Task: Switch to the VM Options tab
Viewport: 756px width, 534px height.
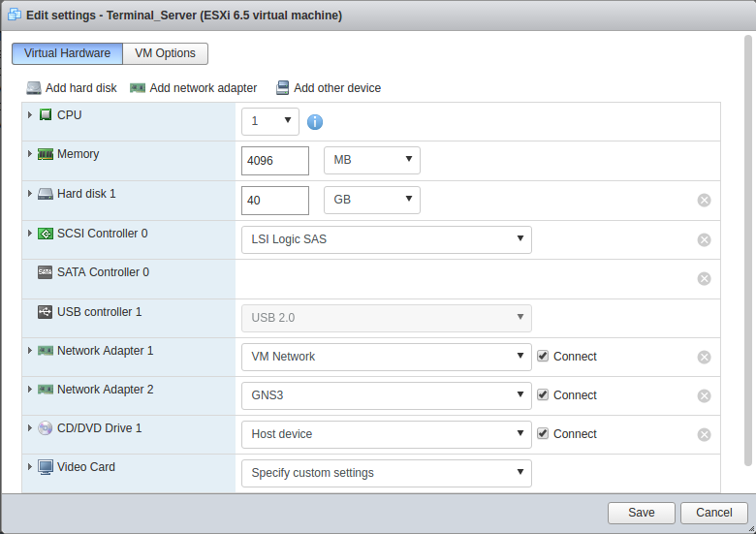Action: pos(166,53)
